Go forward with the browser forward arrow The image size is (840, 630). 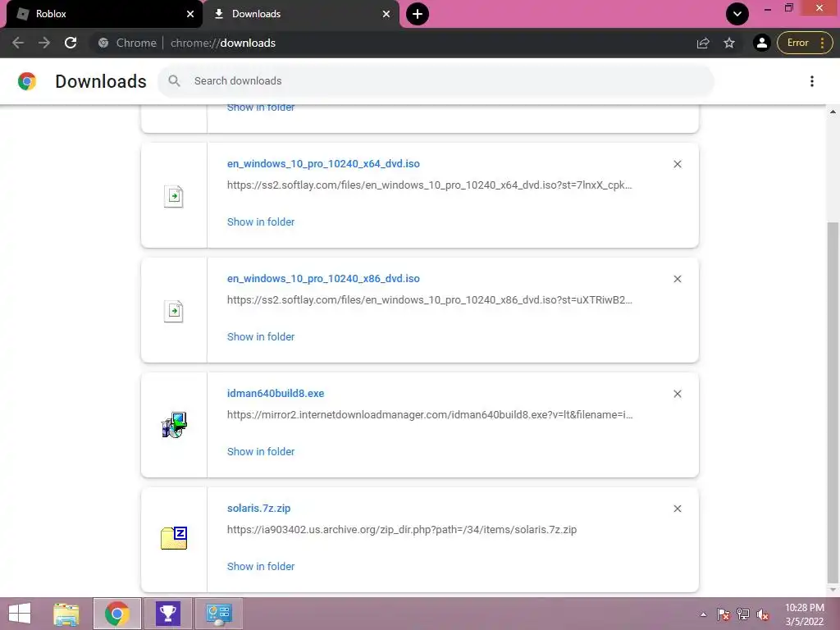coord(44,43)
